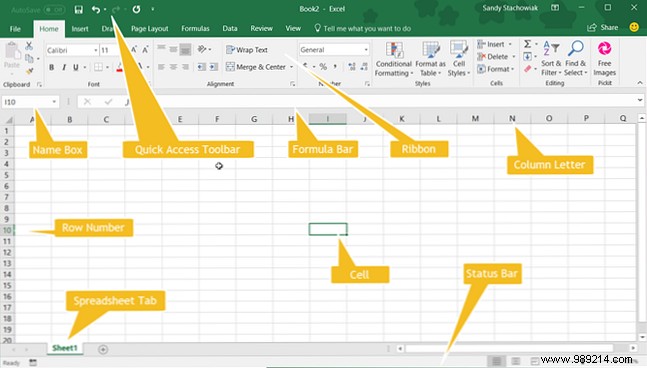Click the Save icon in Quick Access Toolbar
Screen dimensions: 647x368
tap(78, 9)
